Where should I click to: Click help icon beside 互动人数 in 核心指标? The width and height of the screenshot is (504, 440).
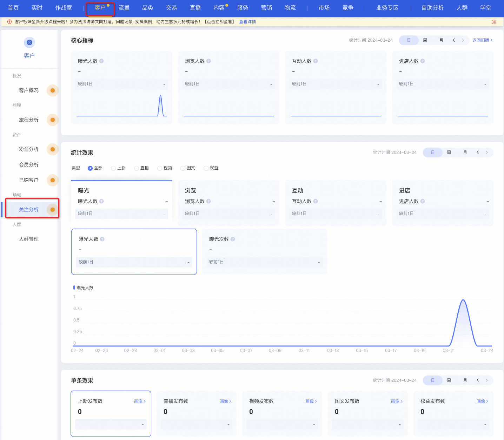point(316,61)
